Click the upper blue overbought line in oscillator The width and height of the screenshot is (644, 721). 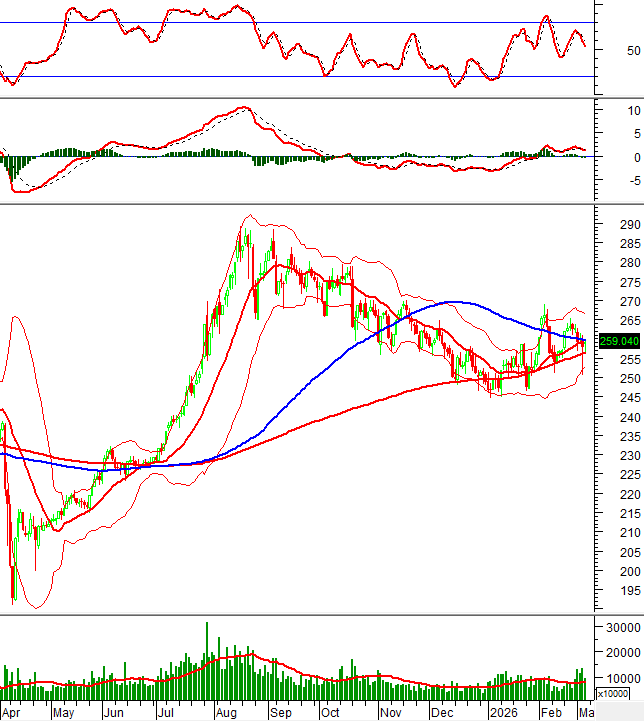[x=300, y=22]
